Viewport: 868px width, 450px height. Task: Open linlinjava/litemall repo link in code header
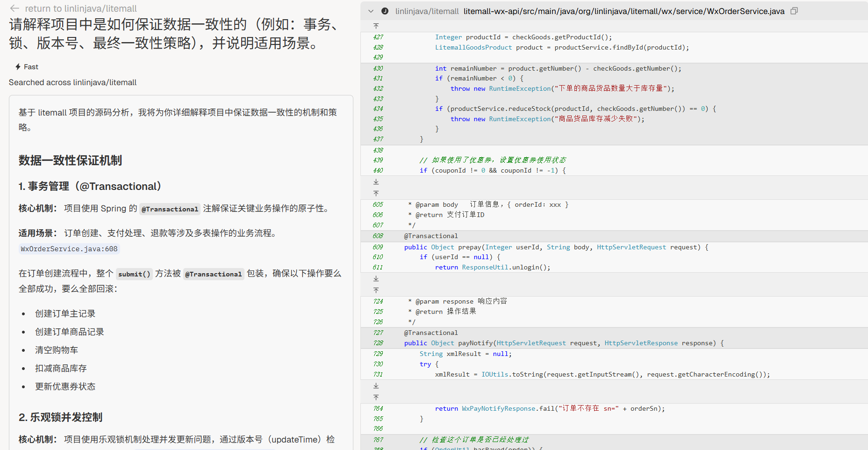427,11
